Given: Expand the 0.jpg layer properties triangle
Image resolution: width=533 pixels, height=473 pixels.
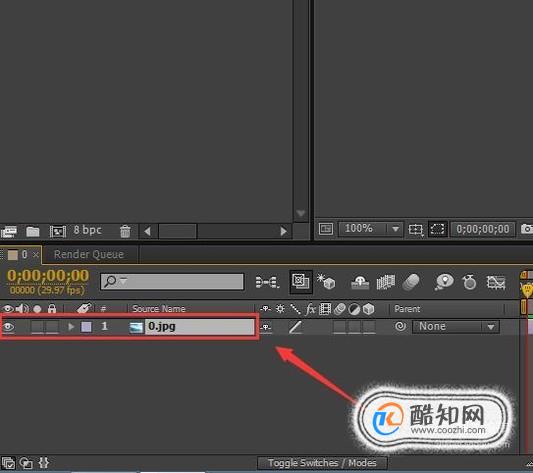Looking at the screenshot, I should (x=71, y=327).
